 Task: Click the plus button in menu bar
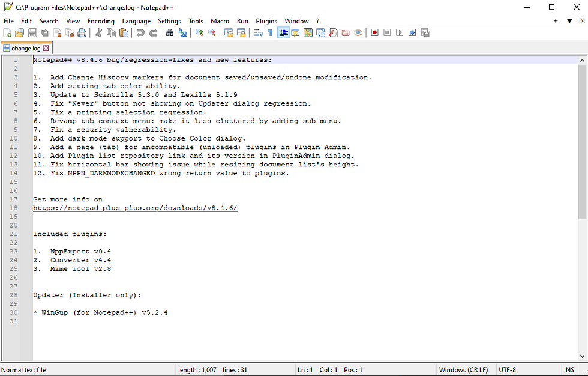tap(556, 21)
